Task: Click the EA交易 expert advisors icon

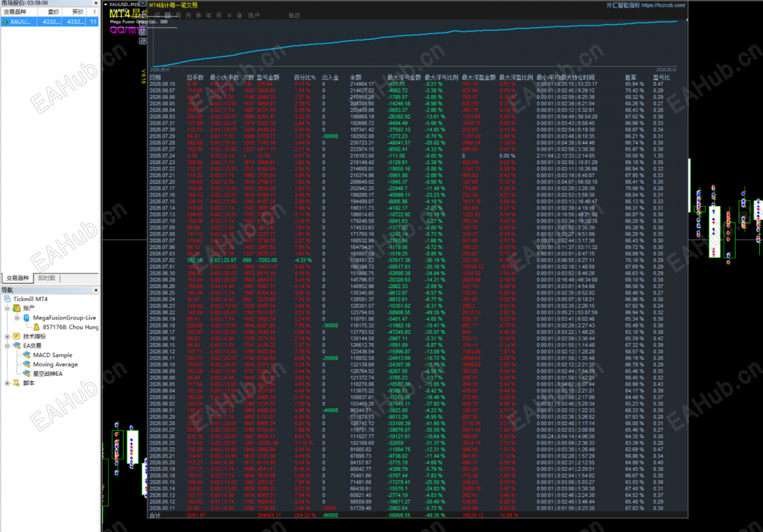Action: 17,346
